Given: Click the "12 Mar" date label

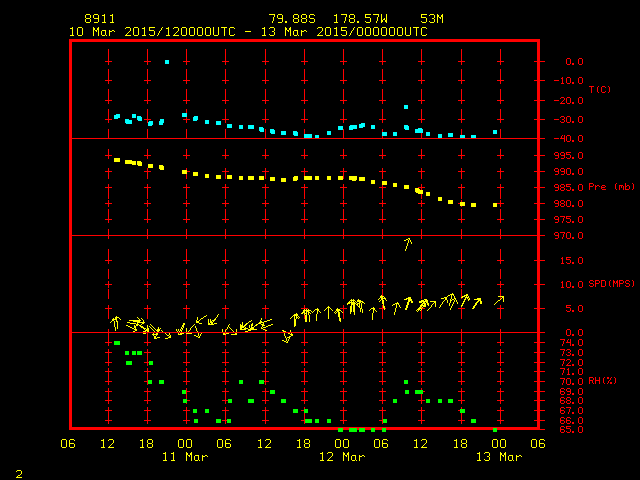Looking at the screenshot, I should click(x=342, y=457).
